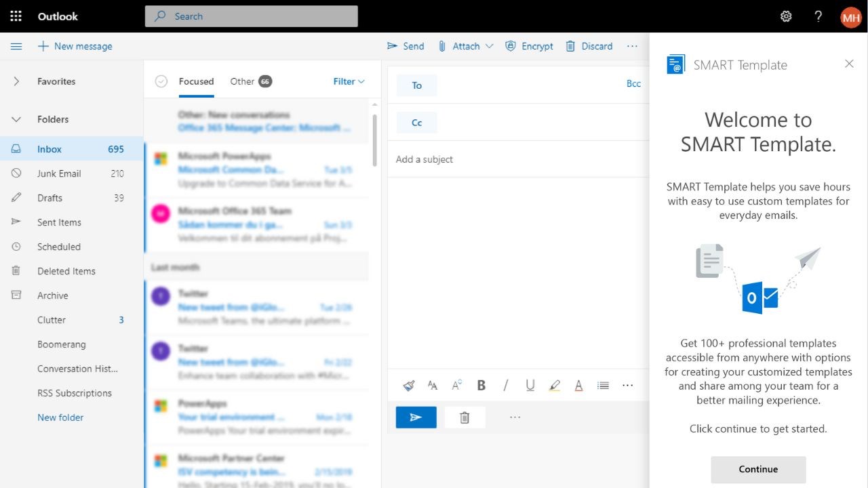
Task: Click the blue send arrow button
Action: [x=416, y=418]
